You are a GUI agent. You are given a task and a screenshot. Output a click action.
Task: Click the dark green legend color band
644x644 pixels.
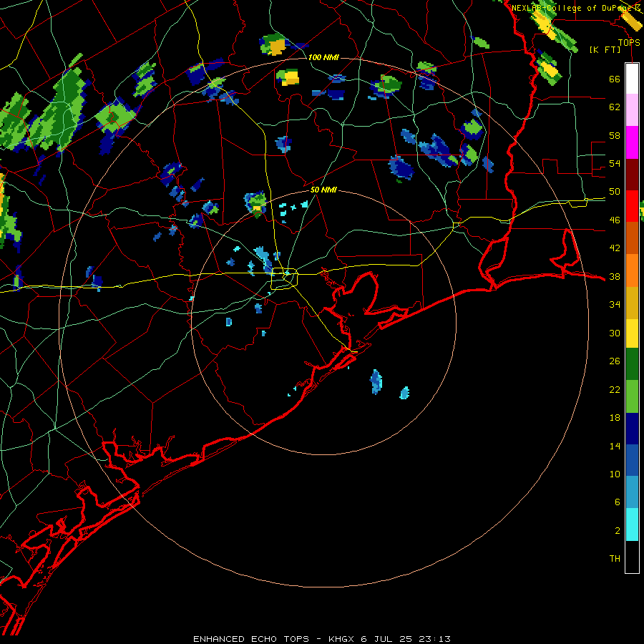pos(632,364)
